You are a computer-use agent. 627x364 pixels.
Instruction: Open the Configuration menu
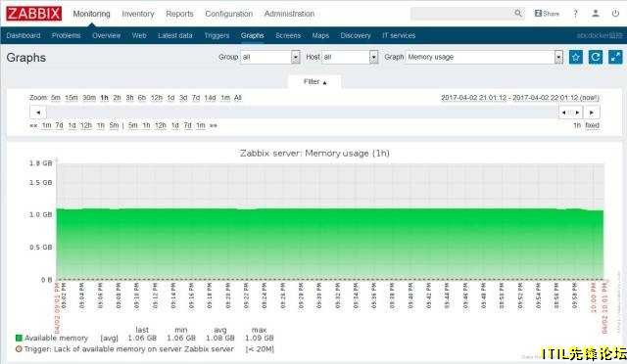(x=228, y=14)
